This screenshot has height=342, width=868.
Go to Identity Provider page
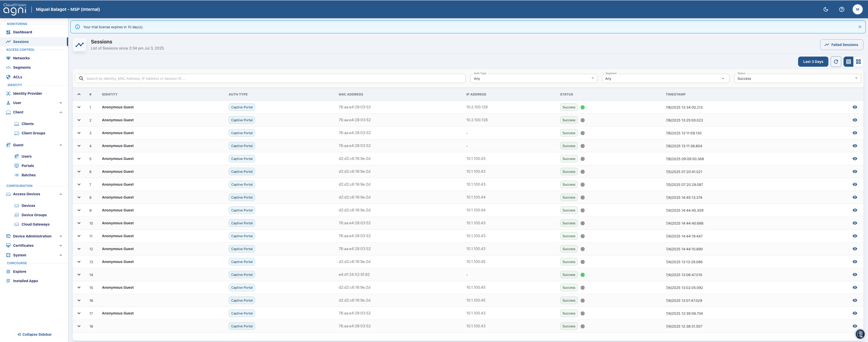[x=27, y=93]
